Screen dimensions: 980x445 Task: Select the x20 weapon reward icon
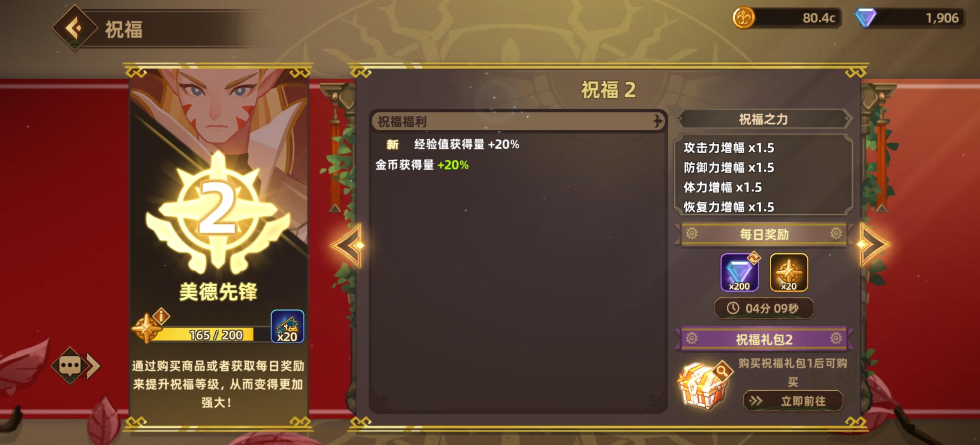287,327
